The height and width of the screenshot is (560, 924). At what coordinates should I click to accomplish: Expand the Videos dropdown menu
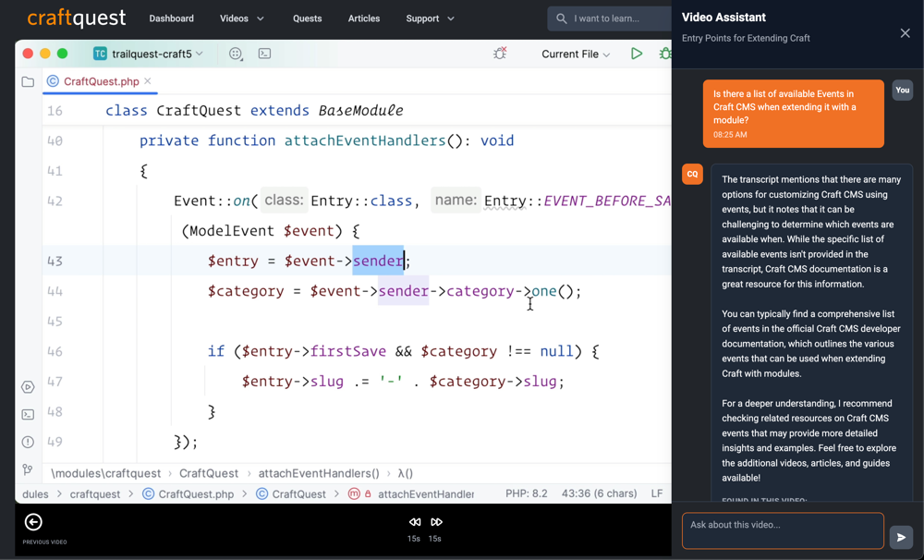click(x=242, y=18)
